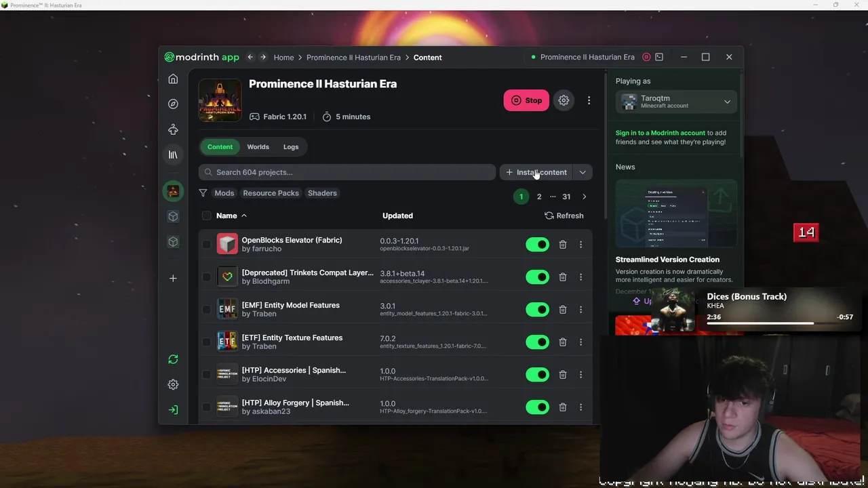Click running instance name in top bar
This screenshot has height=488, width=868.
point(587,58)
